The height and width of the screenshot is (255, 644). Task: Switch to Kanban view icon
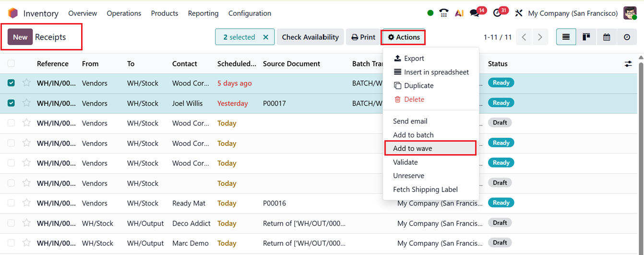pyautogui.click(x=586, y=37)
